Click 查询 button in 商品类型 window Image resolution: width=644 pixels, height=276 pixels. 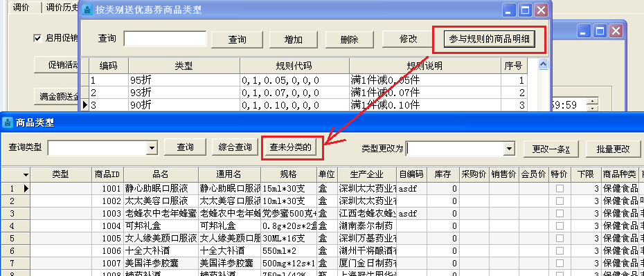pos(185,147)
